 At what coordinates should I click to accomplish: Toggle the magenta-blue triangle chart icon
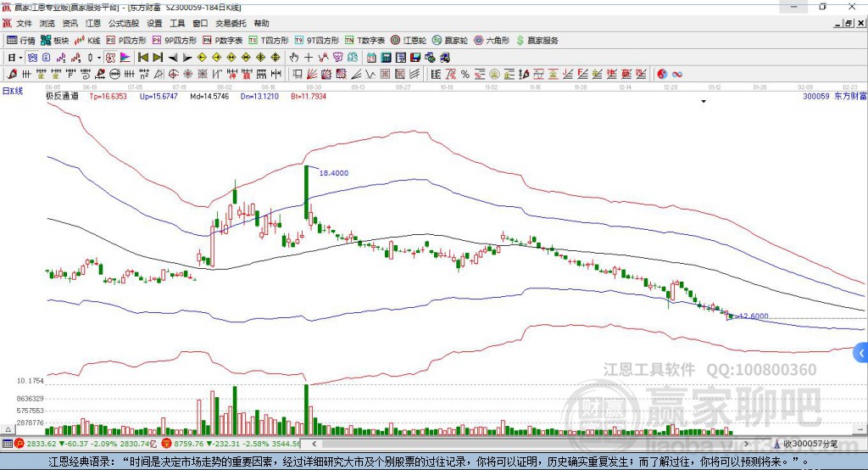coord(125,58)
